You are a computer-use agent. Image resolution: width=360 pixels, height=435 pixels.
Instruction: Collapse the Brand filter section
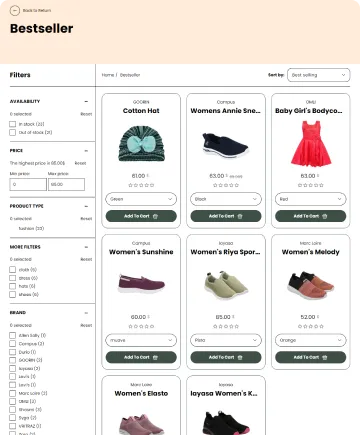point(86,313)
